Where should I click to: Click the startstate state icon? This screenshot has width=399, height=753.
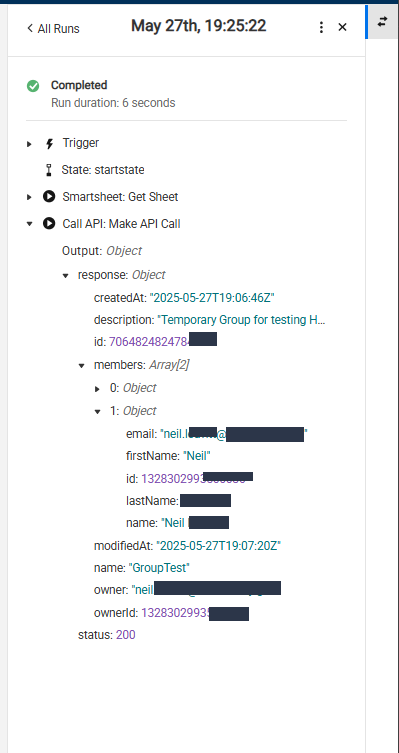[x=48, y=170]
